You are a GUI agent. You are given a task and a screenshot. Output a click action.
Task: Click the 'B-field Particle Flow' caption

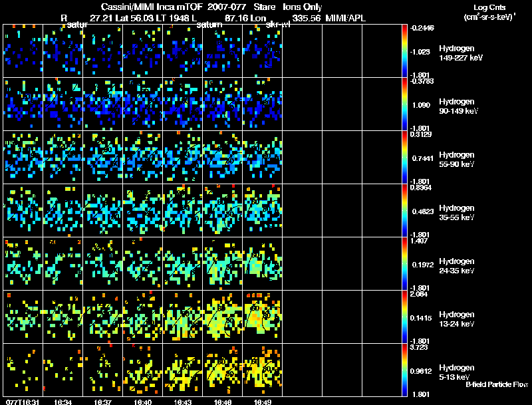point(497,384)
